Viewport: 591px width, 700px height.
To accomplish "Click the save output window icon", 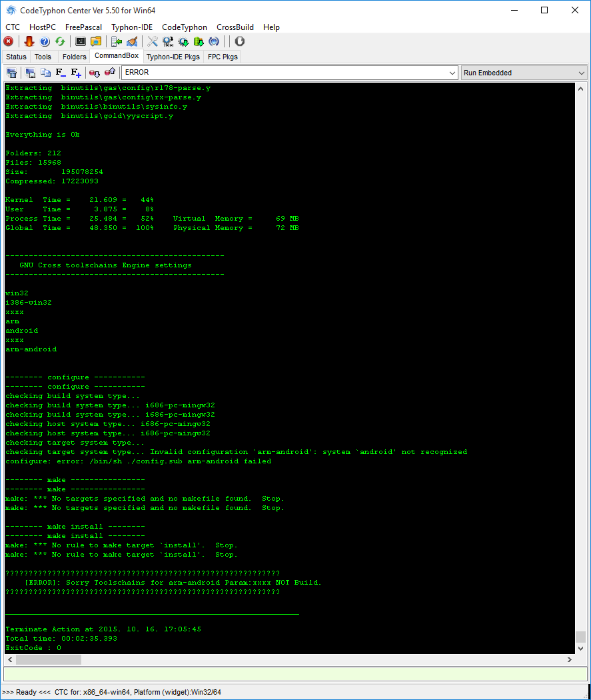I will (31, 72).
